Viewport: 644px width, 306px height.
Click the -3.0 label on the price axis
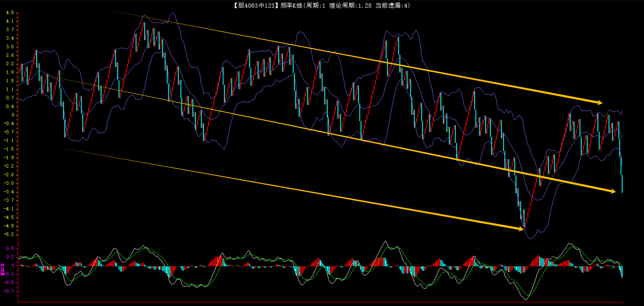pos(9,183)
